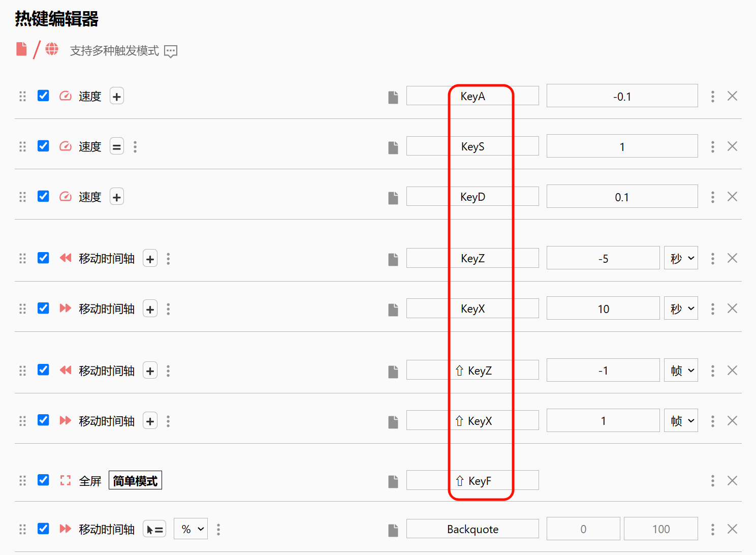The width and height of the screenshot is (756, 555).
Task: Open more options for KeyD row
Action: tap(712, 197)
